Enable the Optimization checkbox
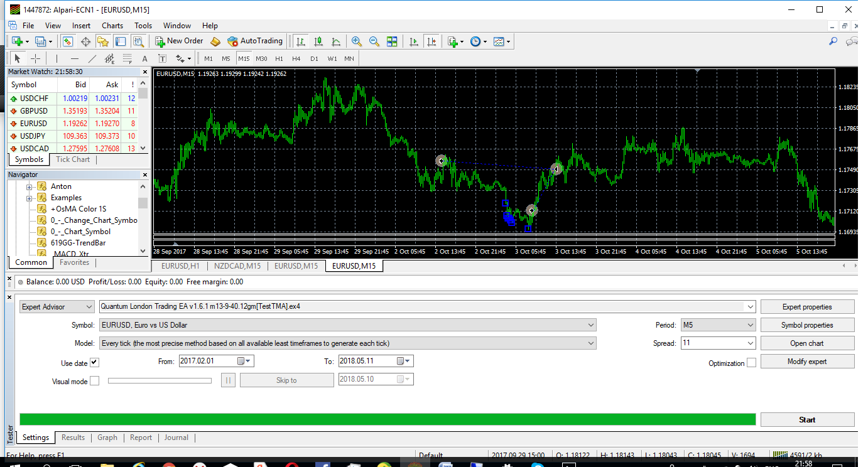Viewport: 868px width, 467px height. pyautogui.click(x=751, y=363)
